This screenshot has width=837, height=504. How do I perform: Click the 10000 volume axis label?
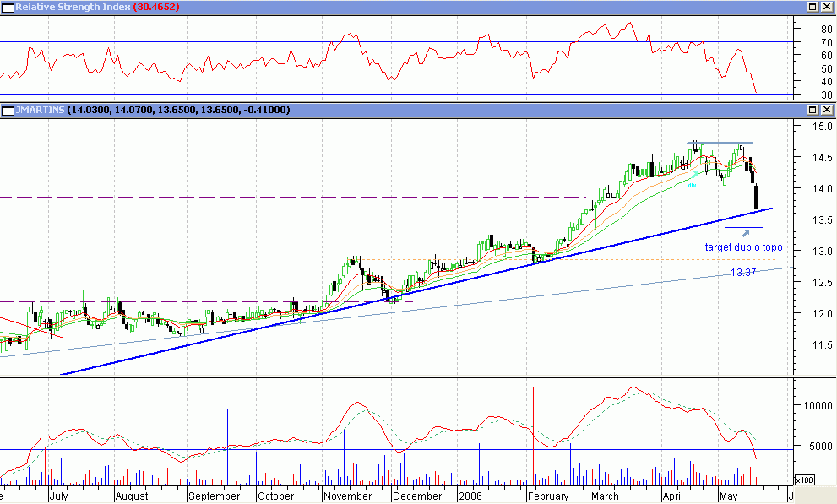click(x=818, y=406)
